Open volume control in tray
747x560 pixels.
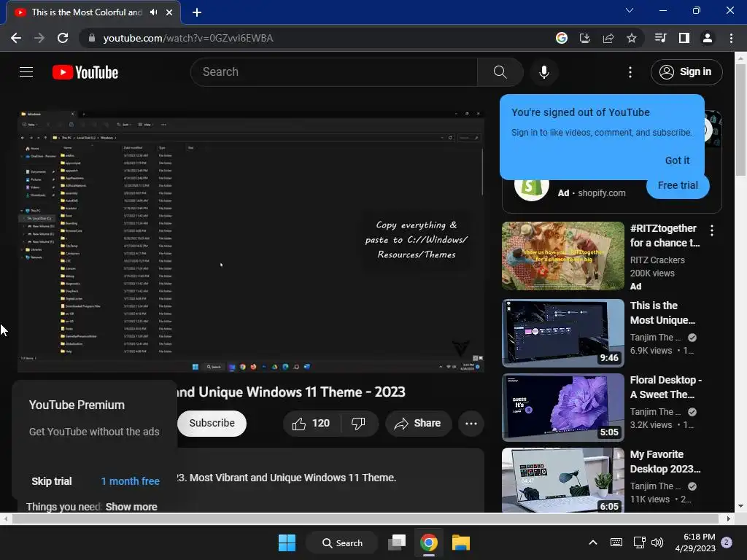[x=657, y=542]
